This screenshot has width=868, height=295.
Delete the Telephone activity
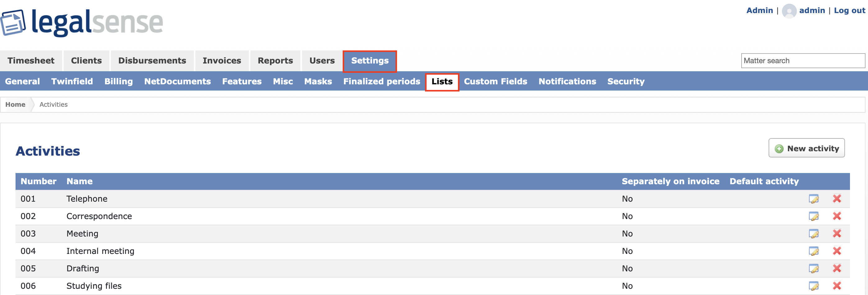point(837,199)
